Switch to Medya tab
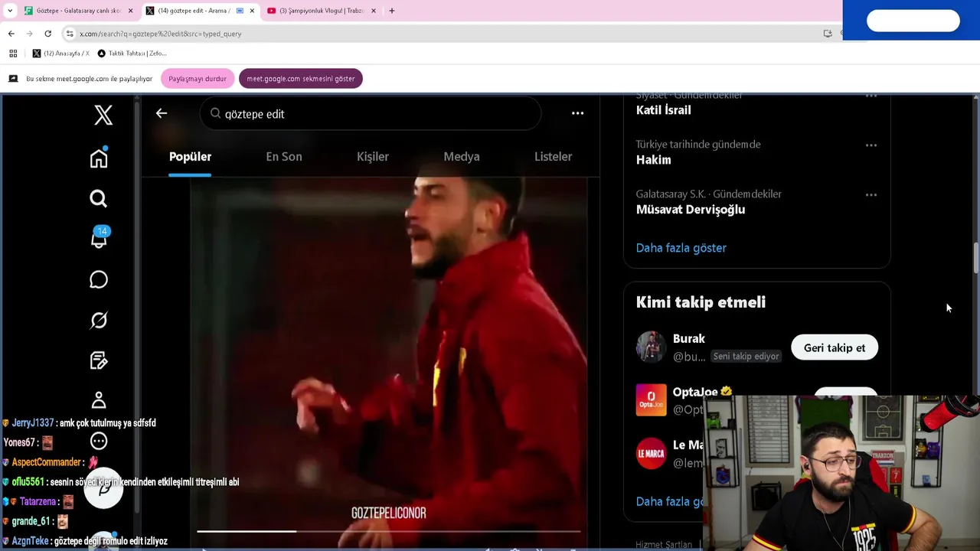 [x=462, y=156]
